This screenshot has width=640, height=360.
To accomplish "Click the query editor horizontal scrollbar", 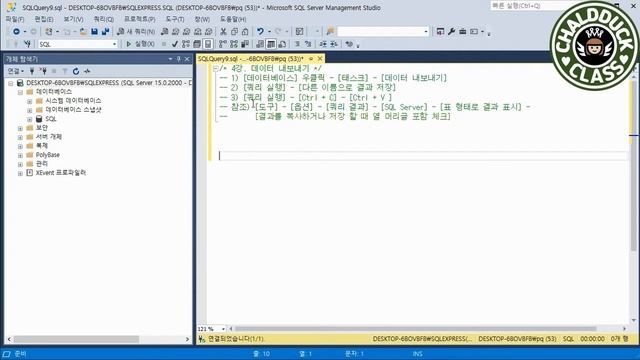I will click(x=415, y=329).
